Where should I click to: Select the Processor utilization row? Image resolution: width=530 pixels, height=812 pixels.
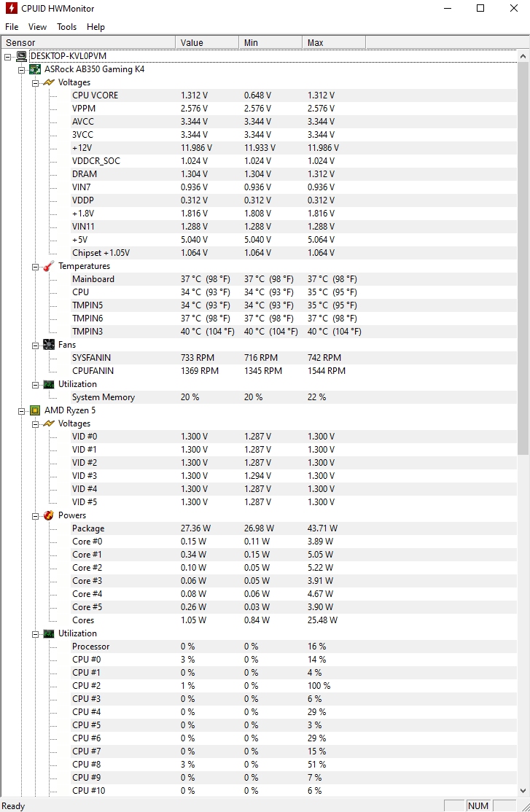pyautogui.click(x=295, y=647)
